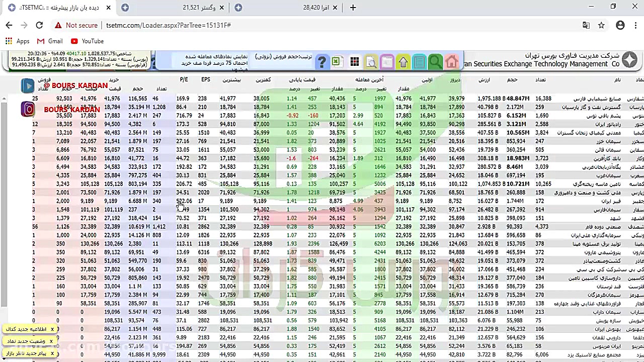This screenshot has width=644, height=362.
Task: Switch to the وگستر 21,521 tab
Action: click(x=175, y=8)
